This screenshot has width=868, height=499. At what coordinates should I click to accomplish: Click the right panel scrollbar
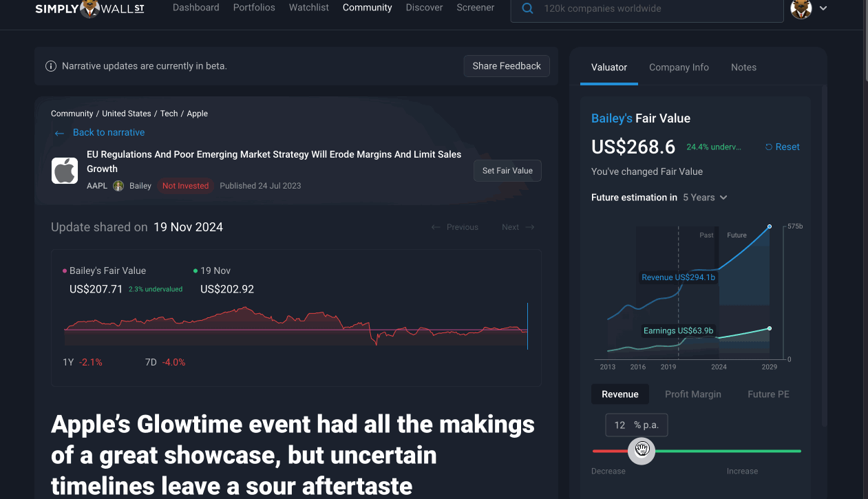pos(824,255)
